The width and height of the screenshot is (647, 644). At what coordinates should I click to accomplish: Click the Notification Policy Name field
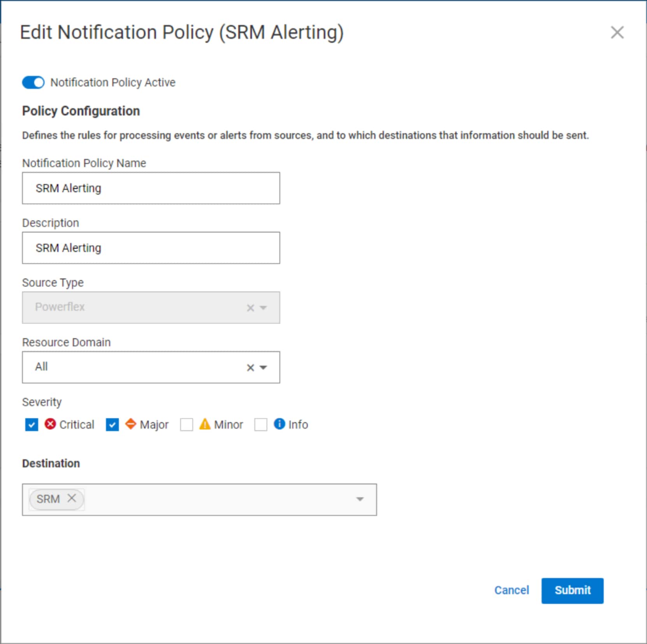(x=151, y=188)
